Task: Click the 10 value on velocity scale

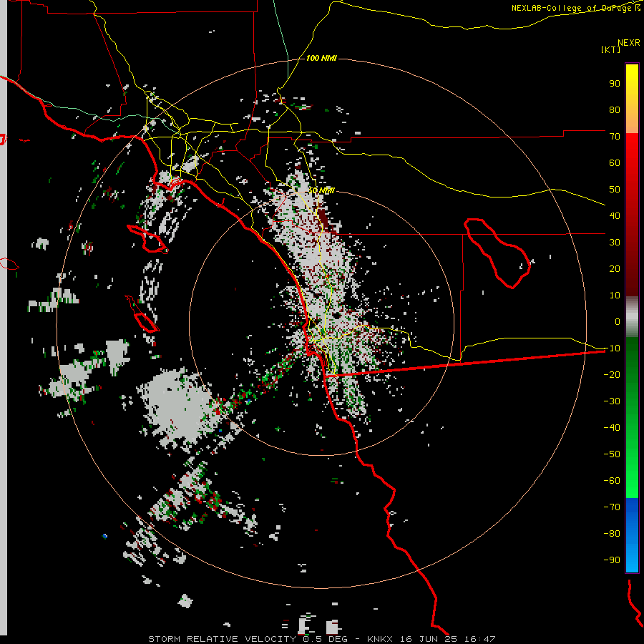Action: point(615,296)
